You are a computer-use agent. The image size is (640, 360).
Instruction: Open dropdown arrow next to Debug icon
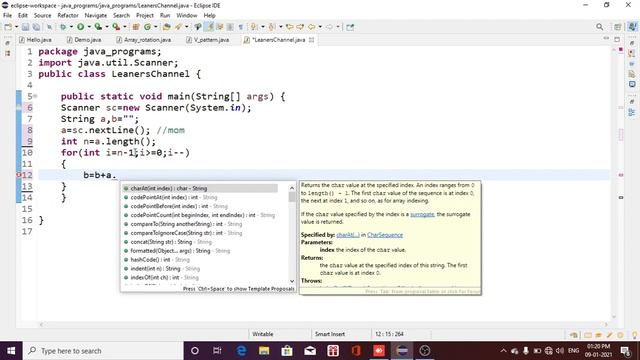[71, 27]
